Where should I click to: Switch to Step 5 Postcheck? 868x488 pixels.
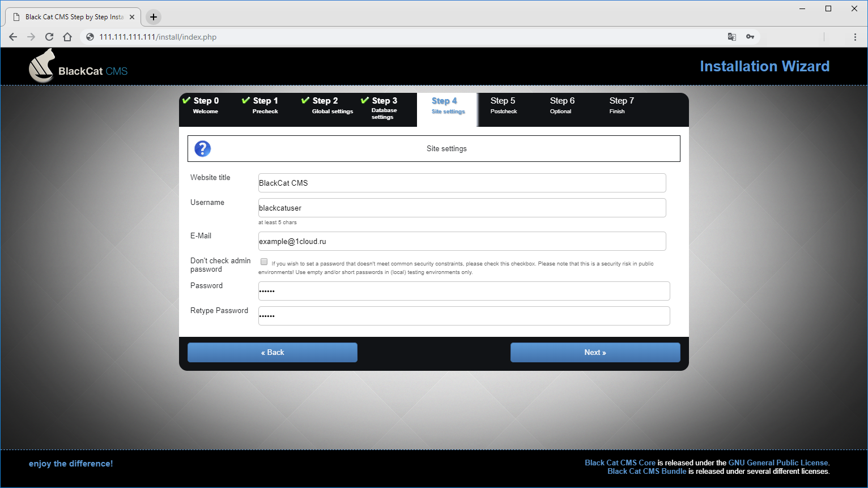click(x=503, y=105)
